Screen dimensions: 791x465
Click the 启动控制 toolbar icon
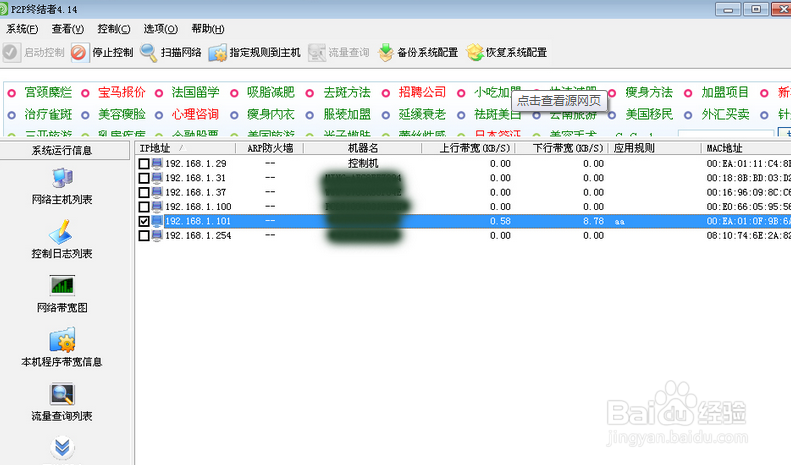coord(11,52)
